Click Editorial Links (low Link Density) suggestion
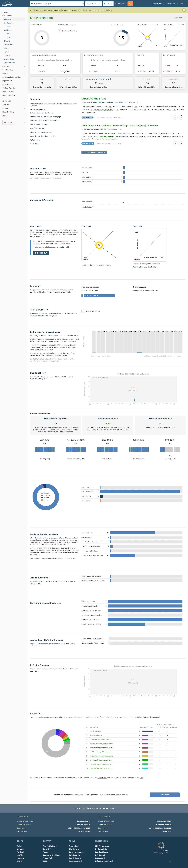 [x=42, y=113]
